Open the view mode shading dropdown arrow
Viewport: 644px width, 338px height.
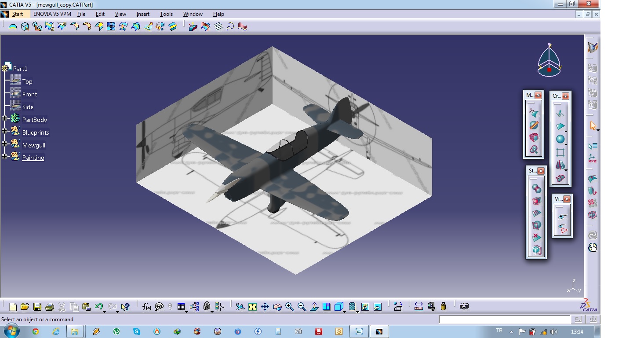[x=357, y=312]
